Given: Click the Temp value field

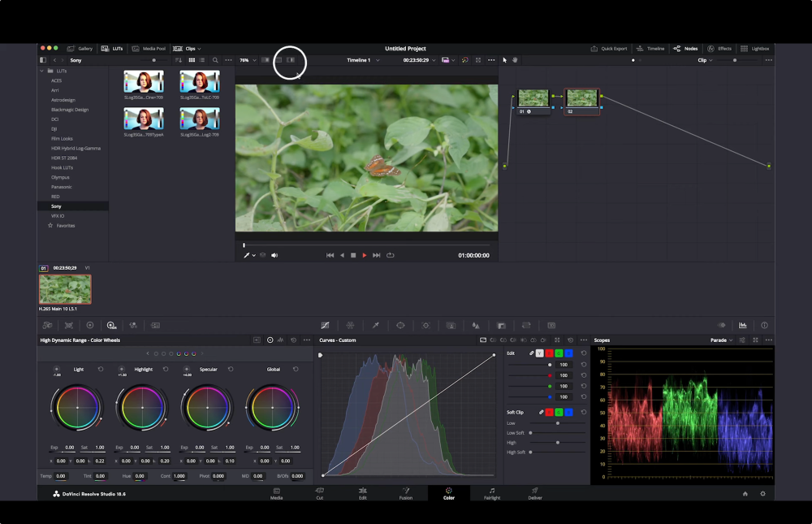Looking at the screenshot, I should 61,476.
